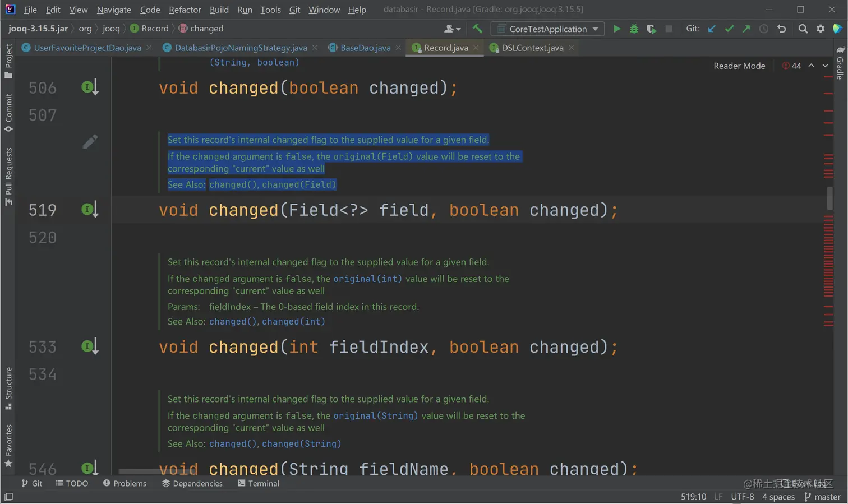Toggle the Commit tool window
Viewport: 848px width, 504px height.
pyautogui.click(x=8, y=113)
